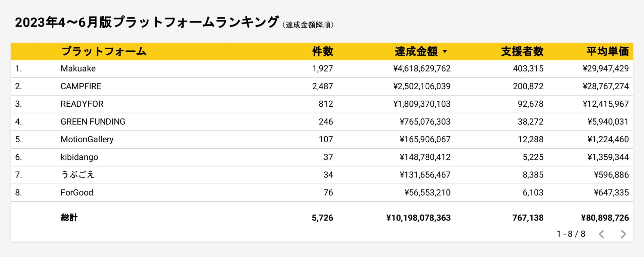Click Makuake's 達成金額 value ¥4,618,629,762
Screen dimensions: 644x257
[x=422, y=68]
